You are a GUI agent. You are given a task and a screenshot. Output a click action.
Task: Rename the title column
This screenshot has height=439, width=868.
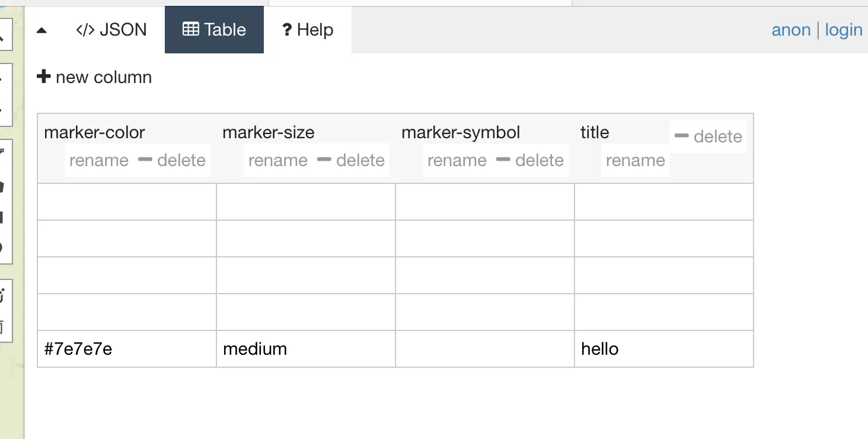(635, 160)
